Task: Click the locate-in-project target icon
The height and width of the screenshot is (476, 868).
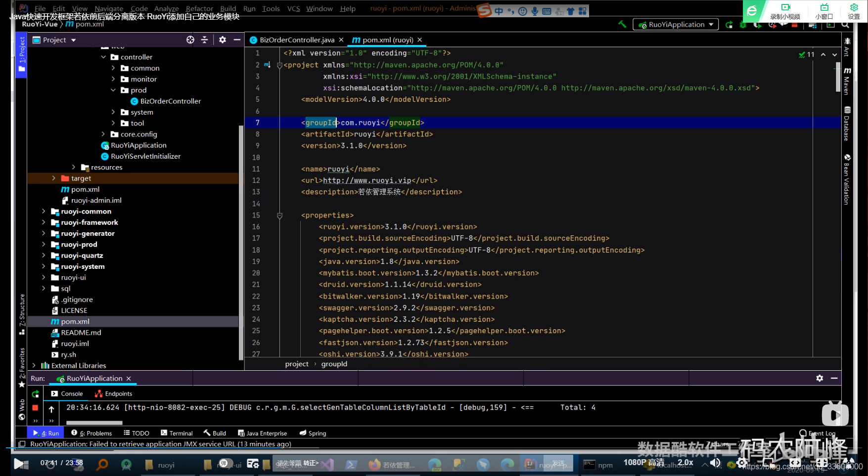Action: tap(190, 40)
